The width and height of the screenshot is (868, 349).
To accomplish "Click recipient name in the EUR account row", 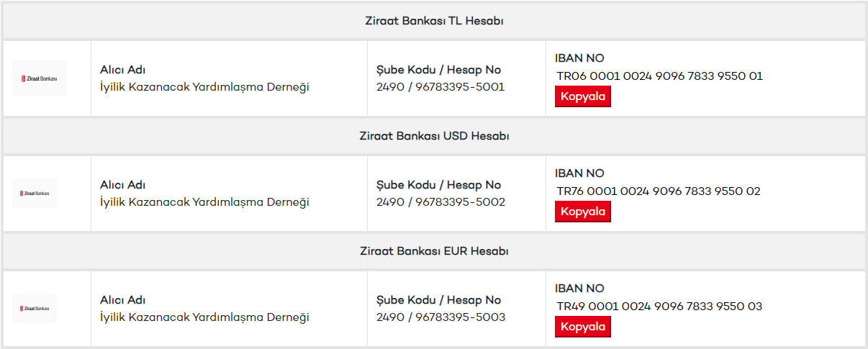I will [204, 317].
